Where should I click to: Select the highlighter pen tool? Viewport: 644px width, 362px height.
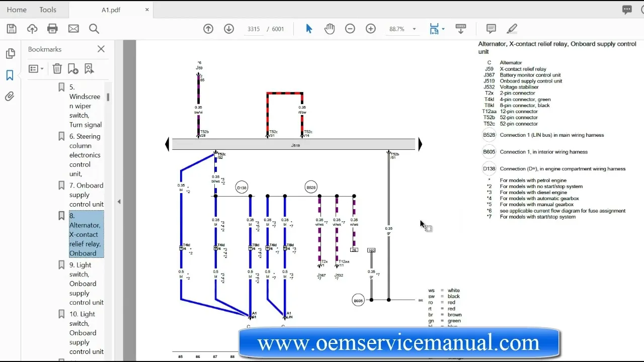click(x=512, y=29)
